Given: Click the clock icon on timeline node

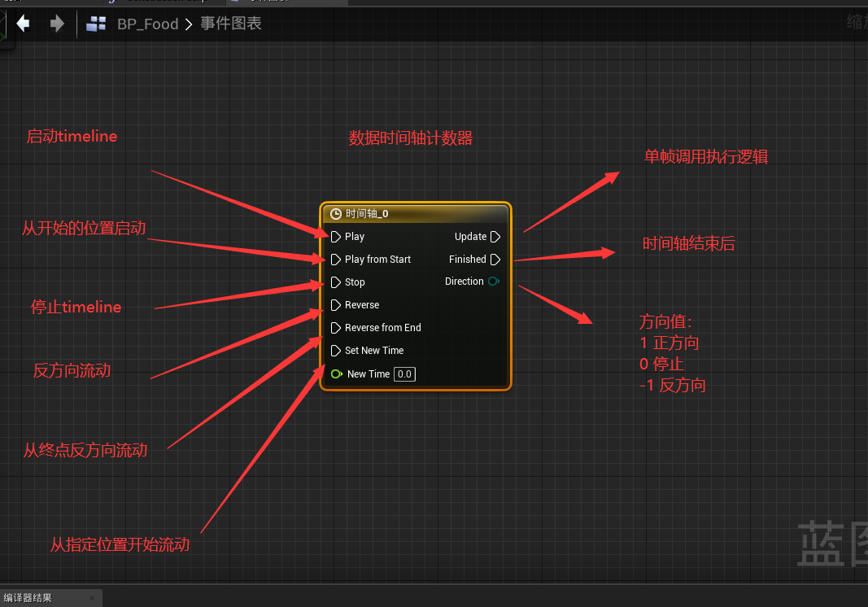Looking at the screenshot, I should pos(335,214).
